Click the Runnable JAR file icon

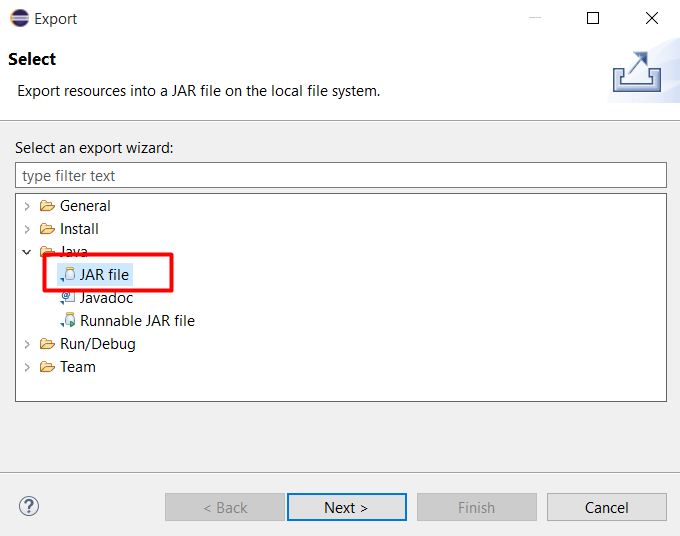point(68,321)
